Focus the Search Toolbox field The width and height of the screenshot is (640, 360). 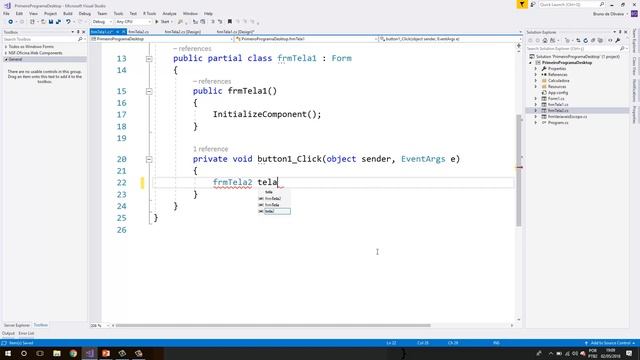pos(43,39)
